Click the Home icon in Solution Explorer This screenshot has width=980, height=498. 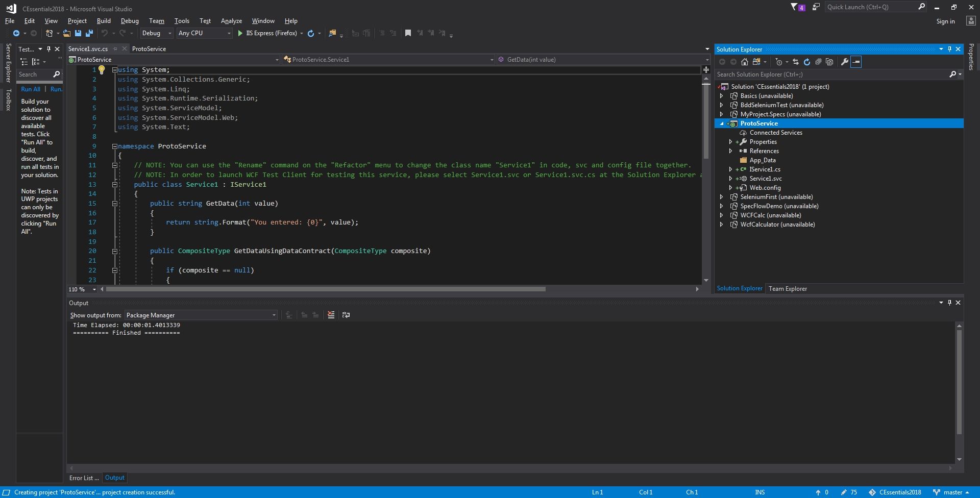[745, 62]
